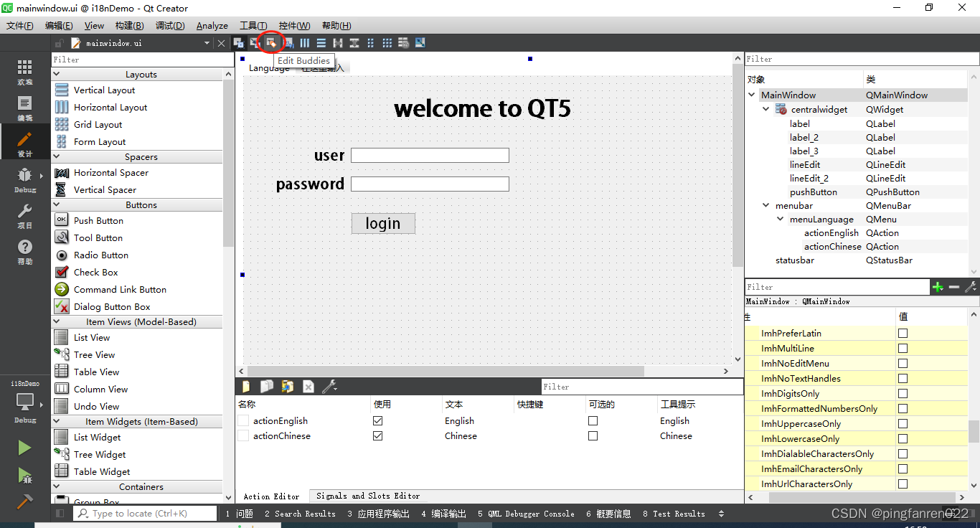
Task: Expand the configure wrench dropdown in Action Editor
Action: tap(334, 387)
